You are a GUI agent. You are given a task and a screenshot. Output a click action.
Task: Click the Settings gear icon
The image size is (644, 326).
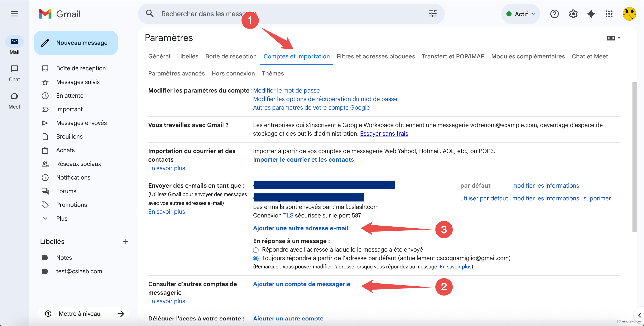[x=573, y=14]
